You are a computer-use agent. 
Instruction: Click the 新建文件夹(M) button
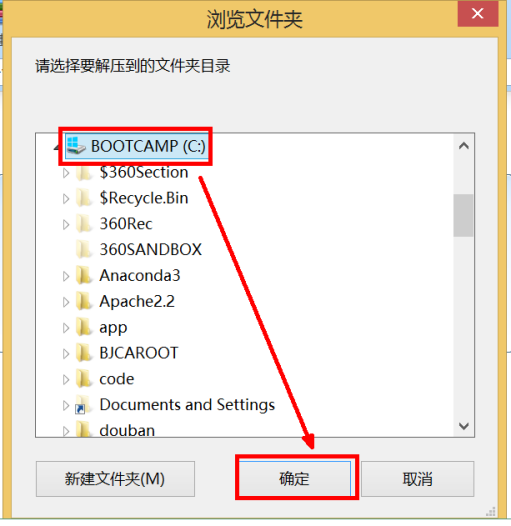115,479
